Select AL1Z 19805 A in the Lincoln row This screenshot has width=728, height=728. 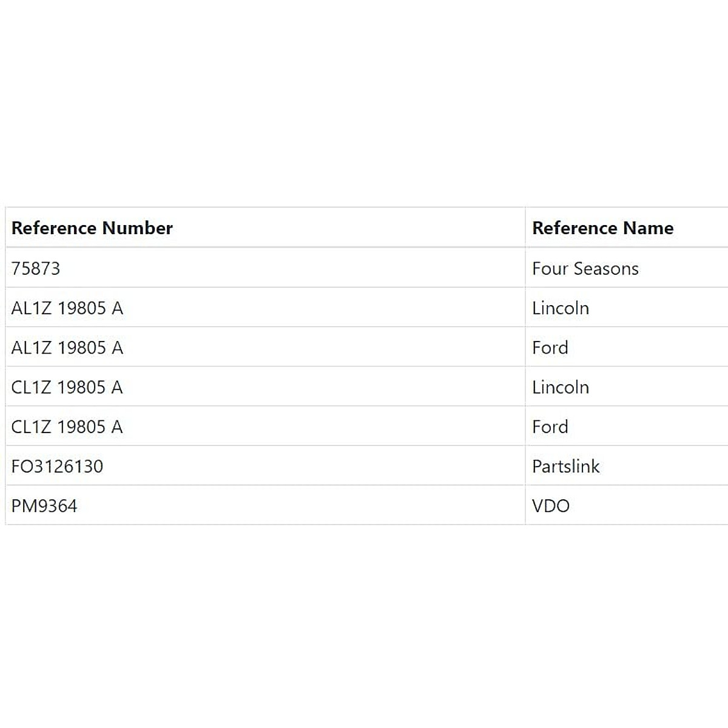tap(67, 308)
